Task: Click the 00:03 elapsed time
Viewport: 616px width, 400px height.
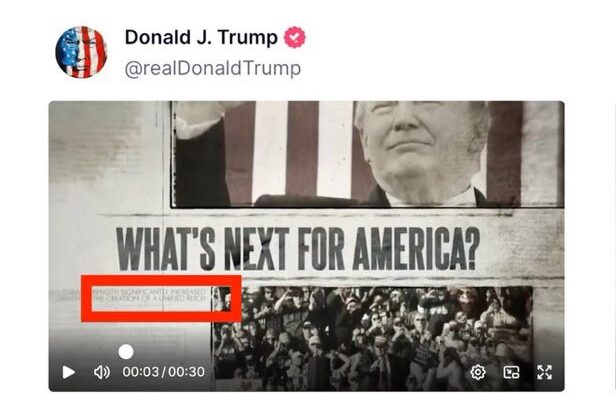Action: (141, 372)
